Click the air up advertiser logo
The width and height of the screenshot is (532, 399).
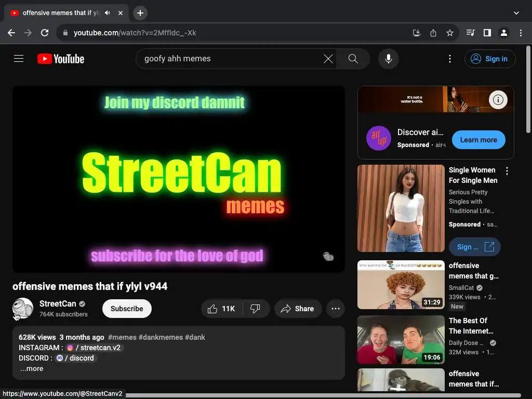(x=379, y=138)
